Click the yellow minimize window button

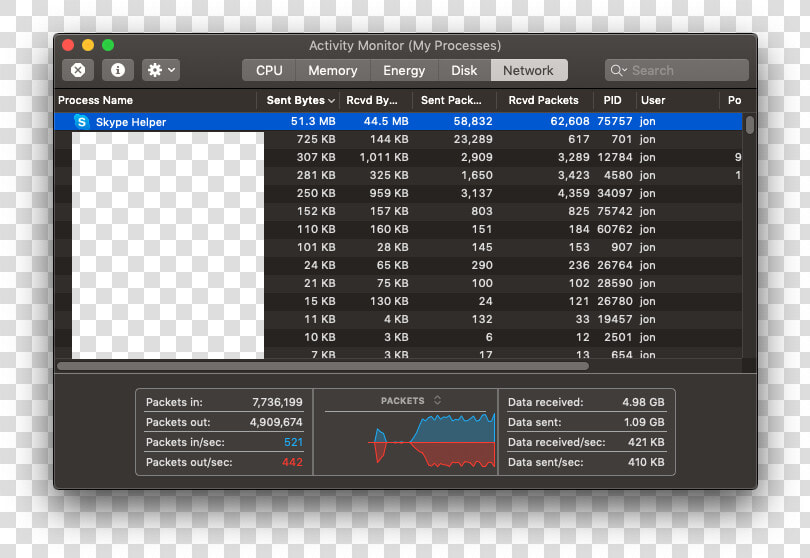click(x=88, y=45)
